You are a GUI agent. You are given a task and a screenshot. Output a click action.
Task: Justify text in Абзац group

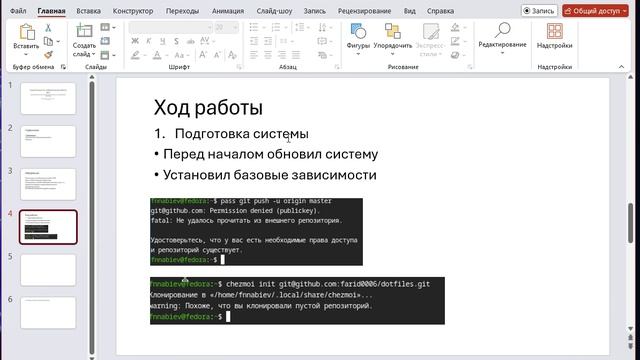click(296, 55)
